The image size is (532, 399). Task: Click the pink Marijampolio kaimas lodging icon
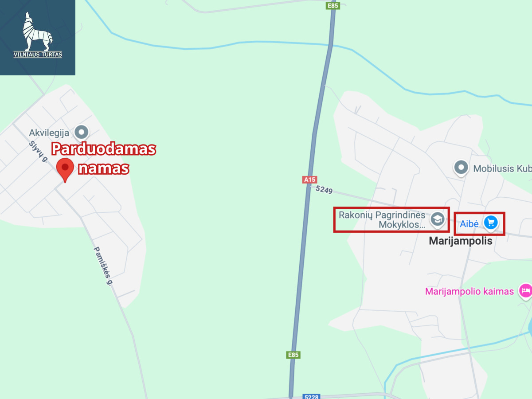[525, 291]
